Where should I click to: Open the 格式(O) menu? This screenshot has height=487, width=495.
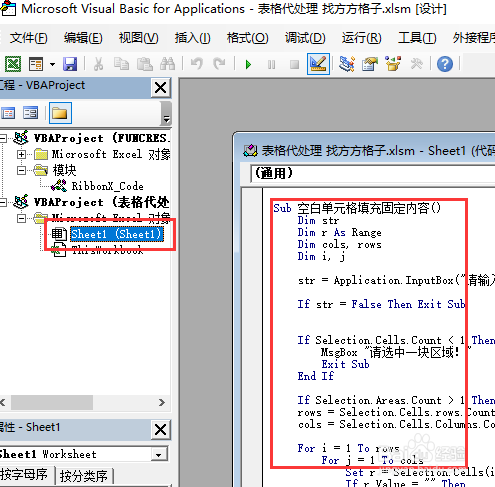pyautogui.click(x=247, y=38)
